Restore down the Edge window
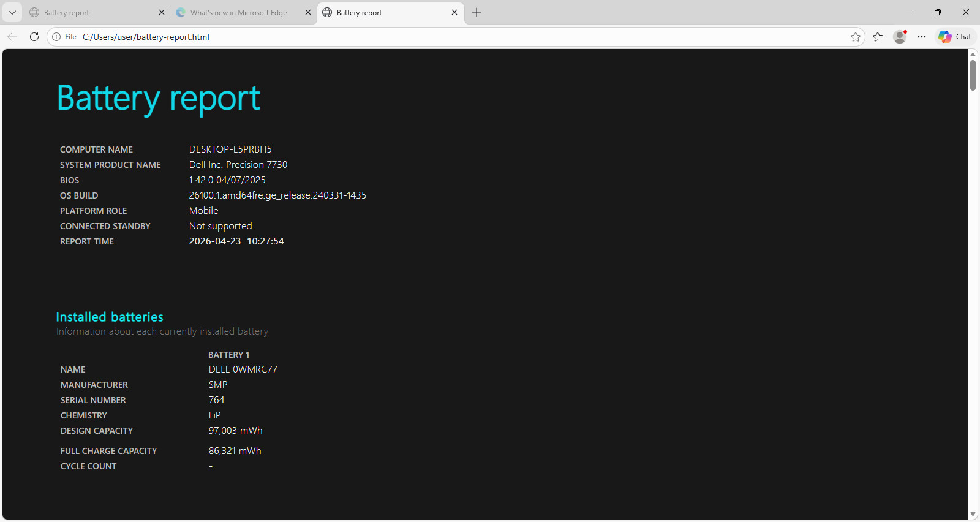Viewport: 980px width, 522px height. tap(938, 12)
